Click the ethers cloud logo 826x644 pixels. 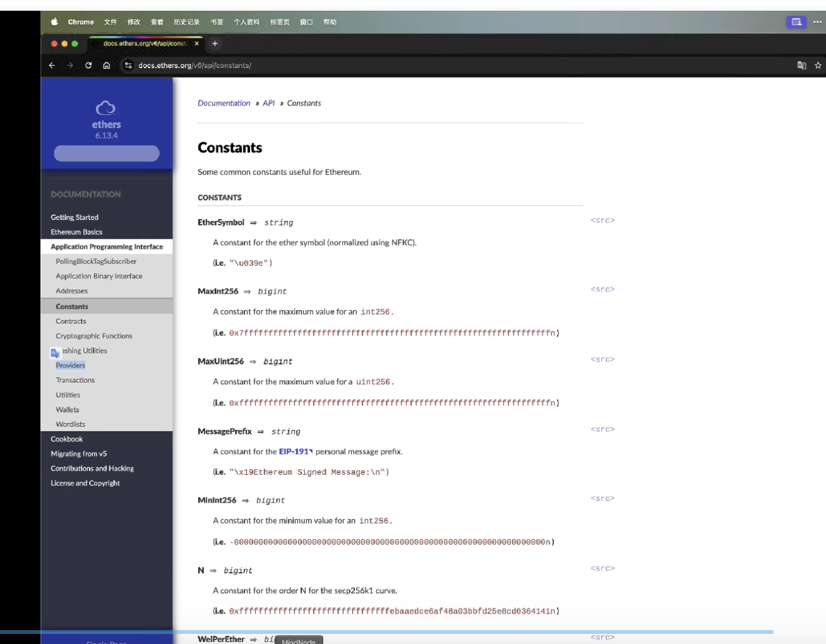click(x=106, y=108)
